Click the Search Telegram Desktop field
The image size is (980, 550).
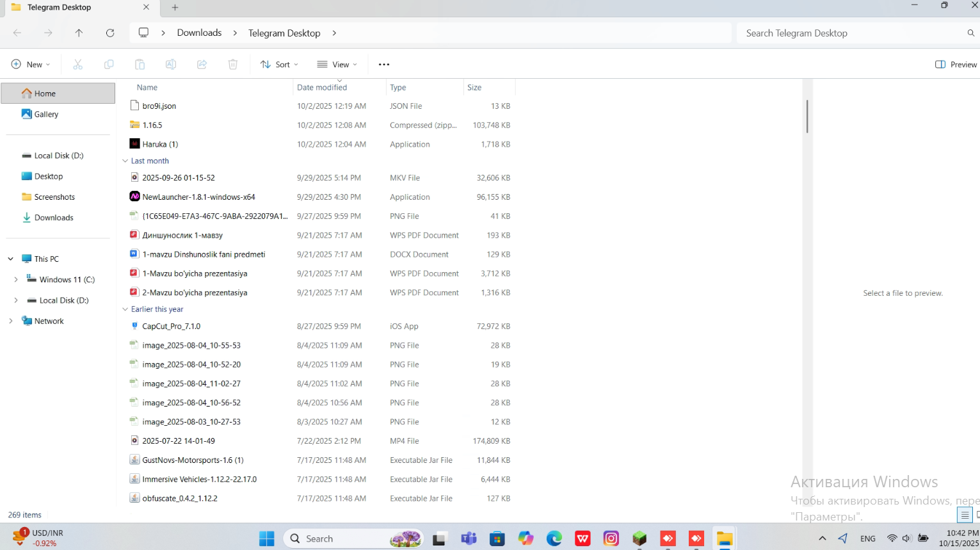point(851,33)
